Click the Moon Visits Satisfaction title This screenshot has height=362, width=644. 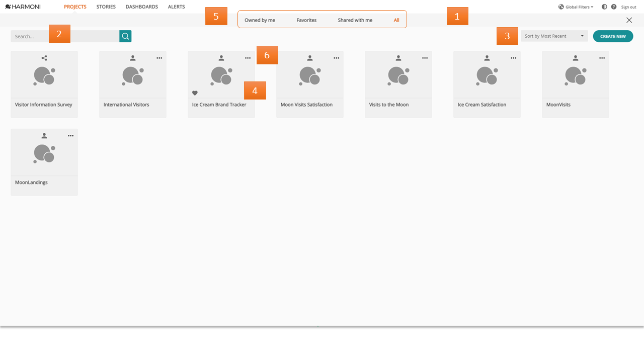click(306, 105)
